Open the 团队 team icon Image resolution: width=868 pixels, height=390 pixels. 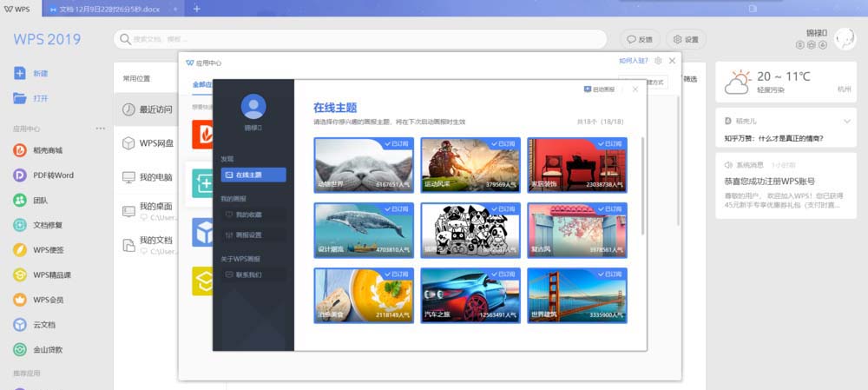coord(20,200)
